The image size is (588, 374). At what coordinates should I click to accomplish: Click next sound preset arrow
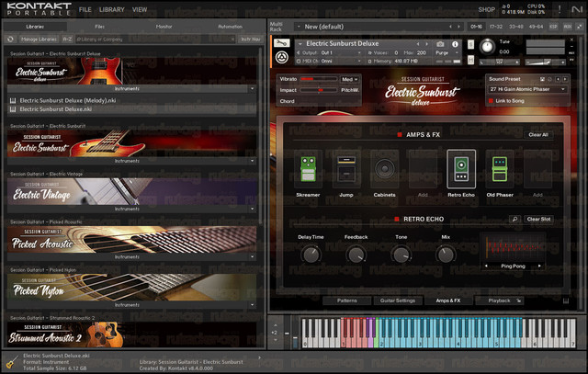point(565,79)
